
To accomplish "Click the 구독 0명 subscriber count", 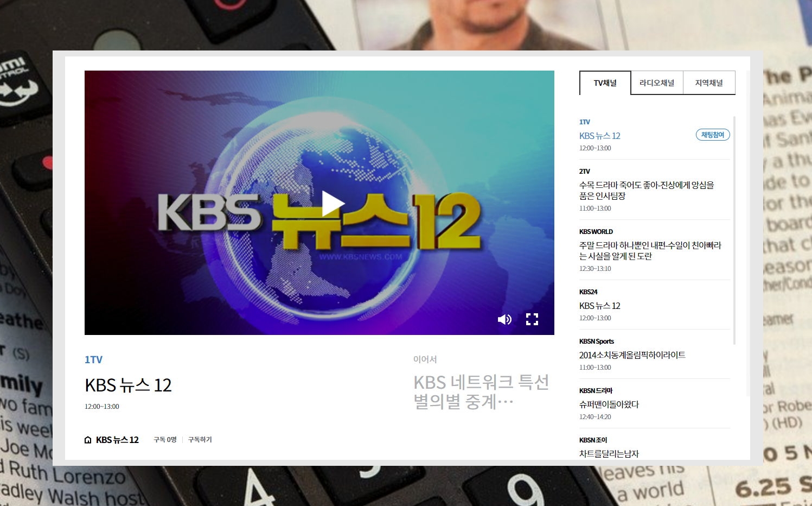I will click(165, 440).
